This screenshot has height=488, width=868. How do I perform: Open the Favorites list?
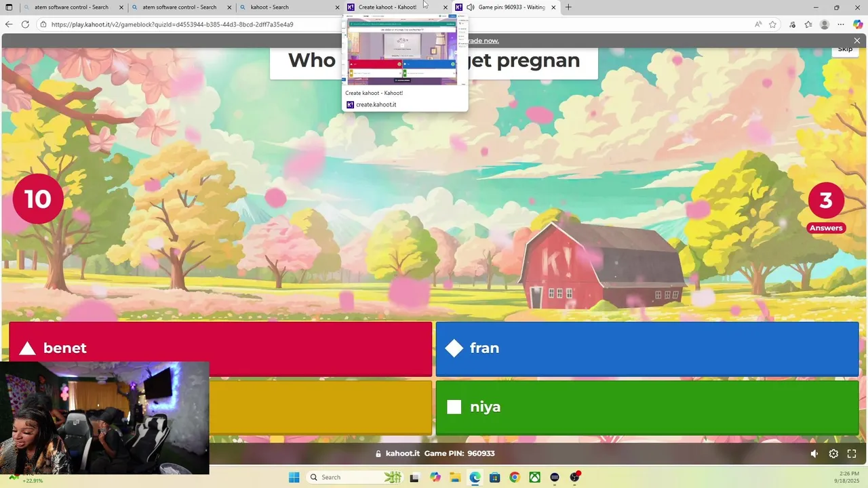pyautogui.click(x=808, y=24)
